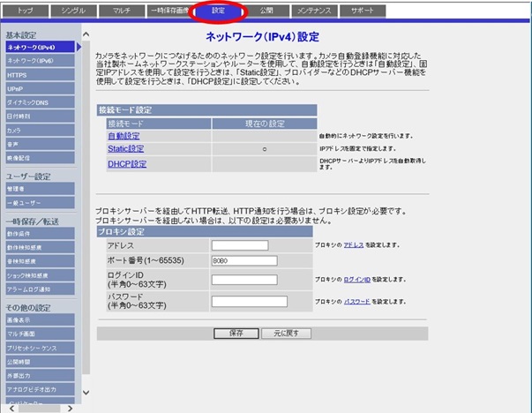Click the DHCP設定 connection mode link
This screenshot has width=532, height=413.
[x=127, y=164]
